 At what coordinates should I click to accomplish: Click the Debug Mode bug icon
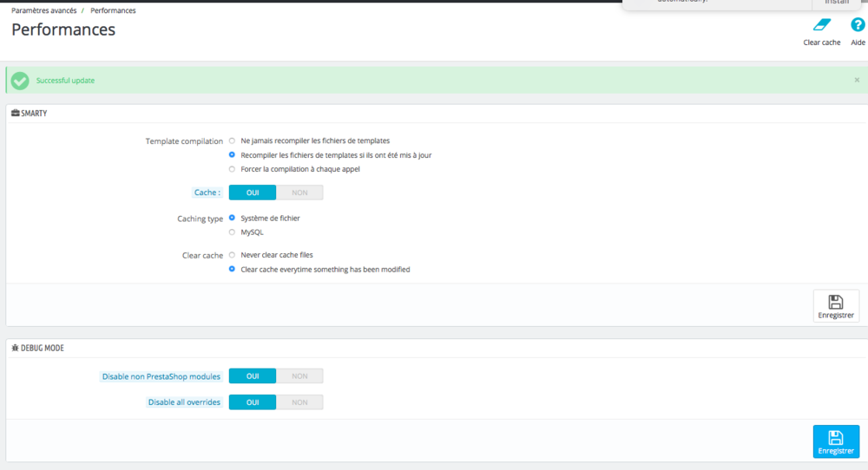16,348
